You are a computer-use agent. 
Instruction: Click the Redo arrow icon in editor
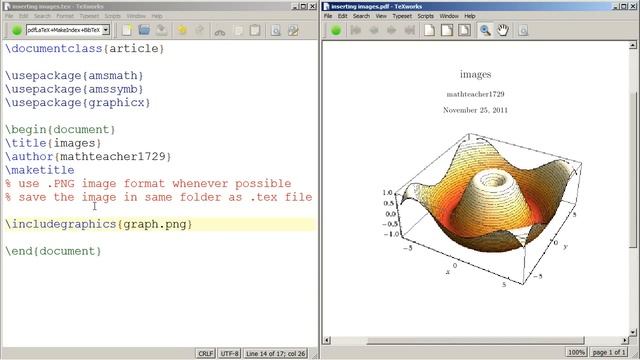[x=200, y=30]
